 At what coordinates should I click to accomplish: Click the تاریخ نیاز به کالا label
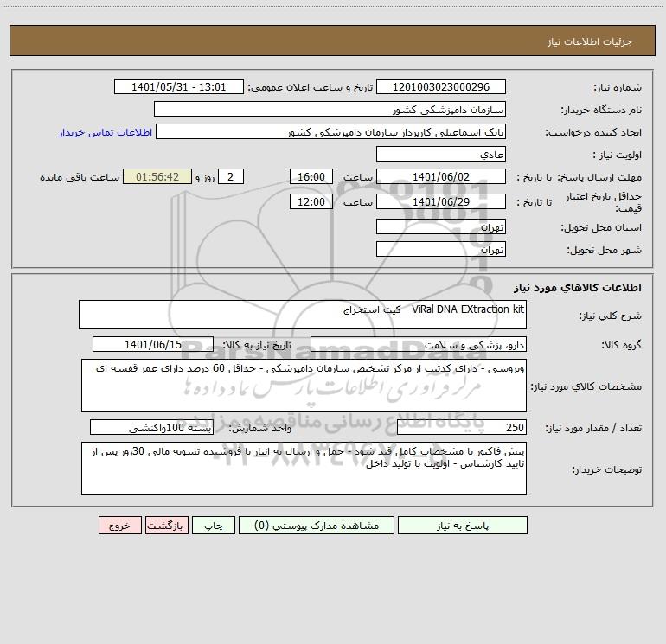[258, 345]
